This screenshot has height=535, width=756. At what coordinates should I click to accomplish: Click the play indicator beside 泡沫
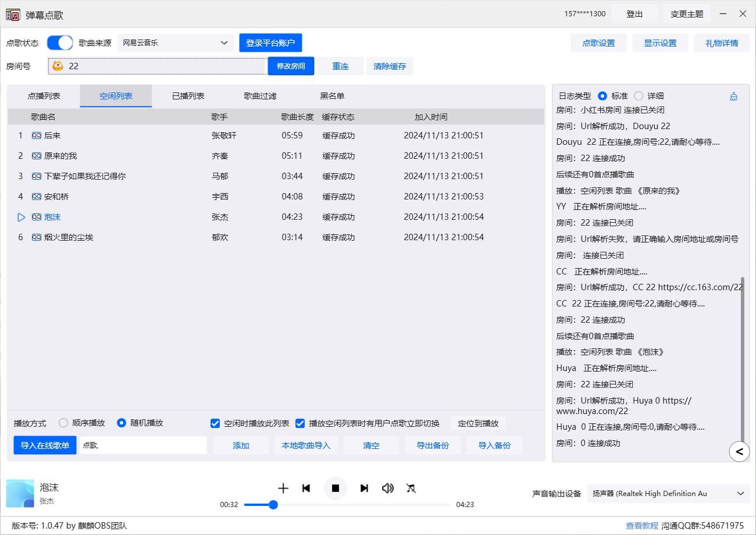(22, 216)
